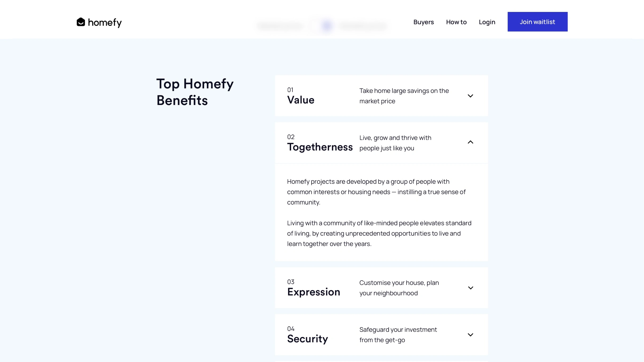Open the How to menu item
Viewport: 644px width, 362px height.
pyautogui.click(x=456, y=22)
